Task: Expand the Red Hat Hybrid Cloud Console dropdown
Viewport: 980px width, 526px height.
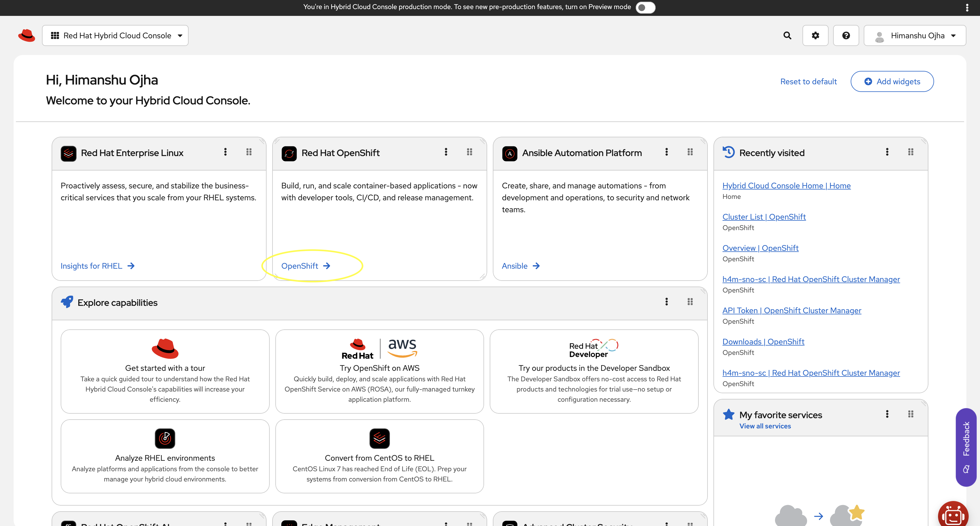Action: coord(179,35)
